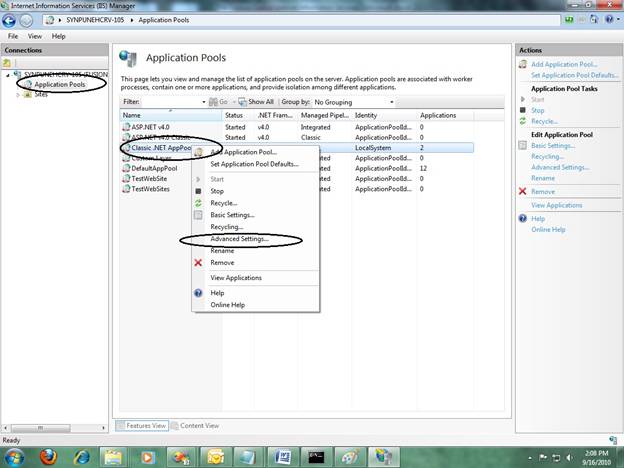Choose Set Application Pool Defaults in context menu
This screenshot has width=624, height=468.
pos(254,164)
